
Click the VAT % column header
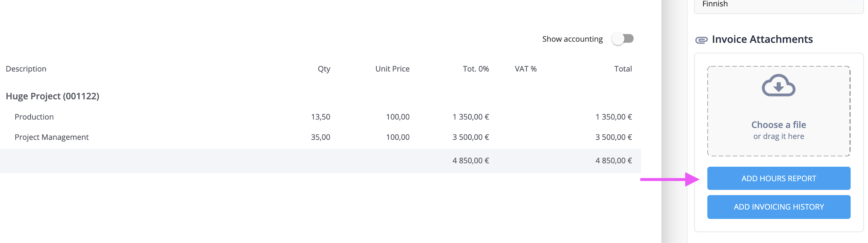pos(526,69)
